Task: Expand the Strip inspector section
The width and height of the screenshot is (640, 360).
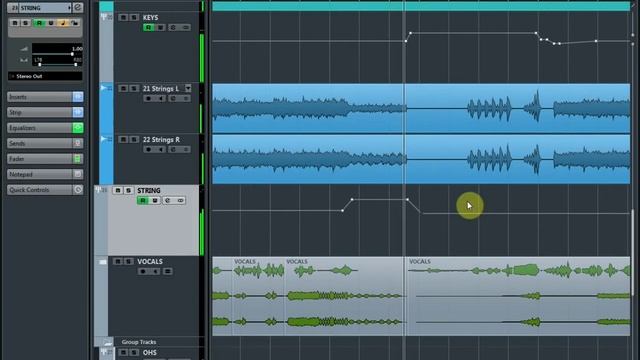Action: click(40, 112)
